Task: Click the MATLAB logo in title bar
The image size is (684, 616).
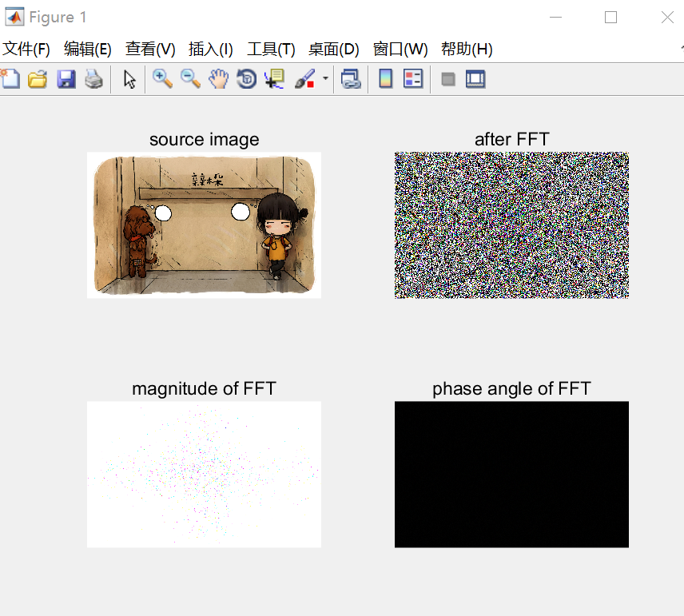Action: coord(14,17)
